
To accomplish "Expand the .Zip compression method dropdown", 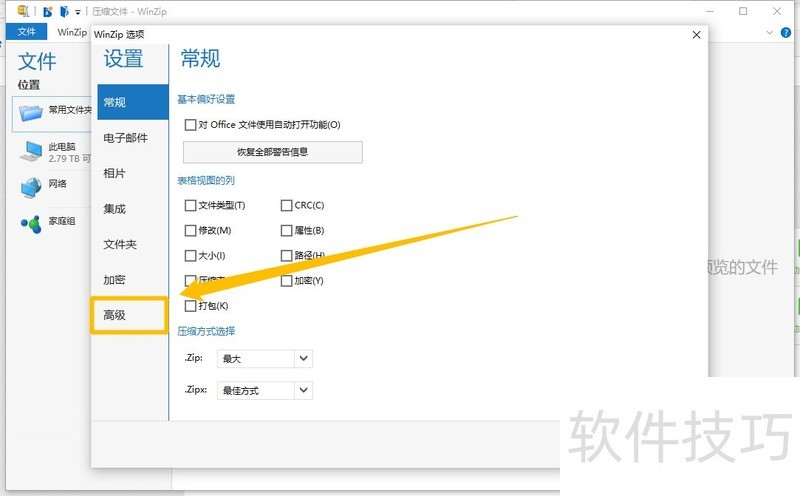I will pos(304,358).
